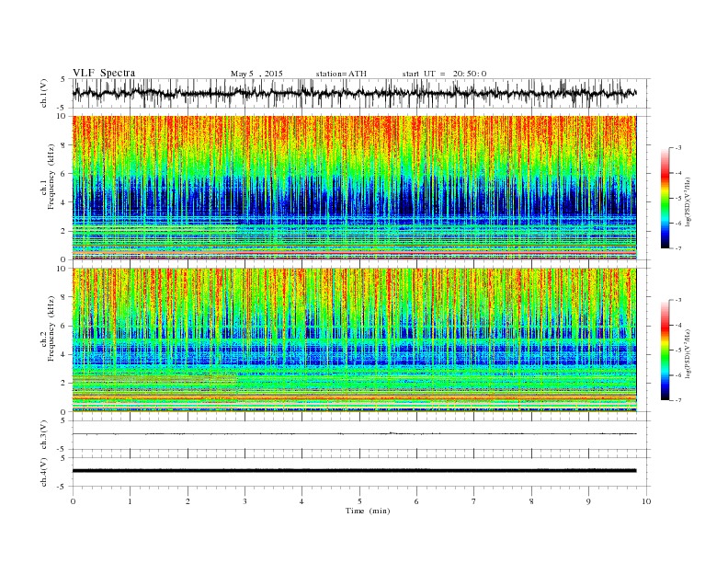Click the "6" tick on ch.2 frequency axis
The height and width of the screenshot is (563, 728).
(64, 326)
